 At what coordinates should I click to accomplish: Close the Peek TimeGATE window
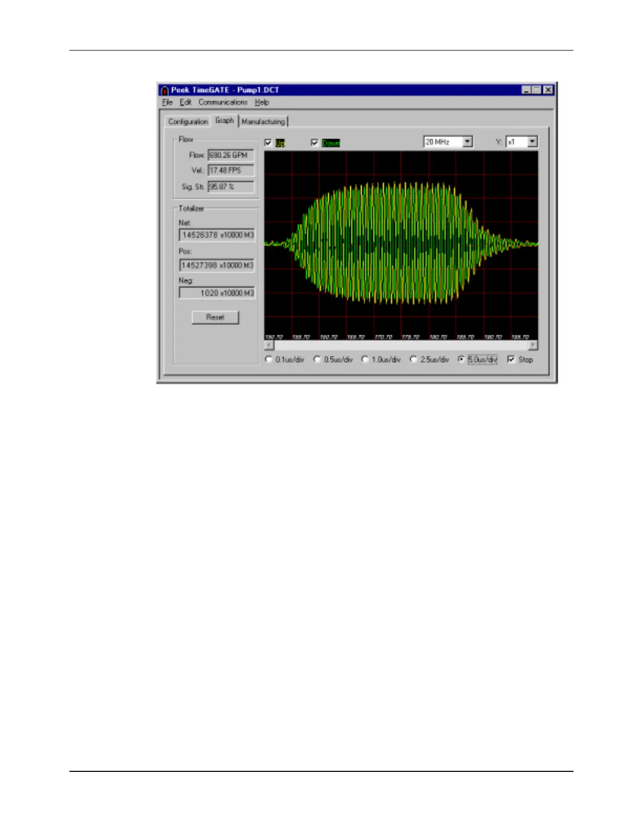[548, 90]
